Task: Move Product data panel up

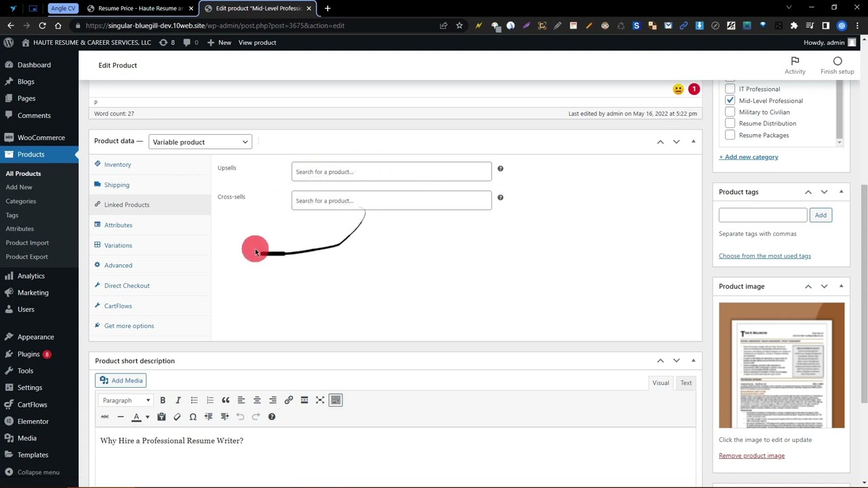Action: [x=660, y=141]
